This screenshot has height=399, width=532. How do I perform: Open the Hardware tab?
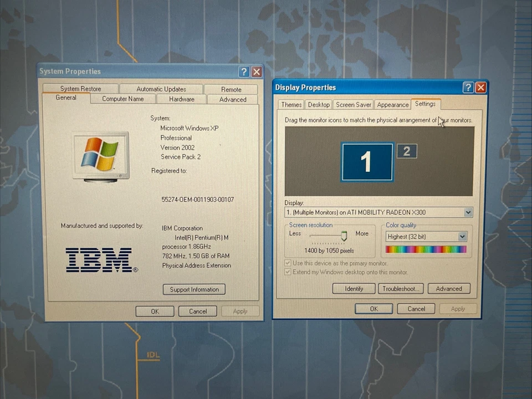[181, 99]
